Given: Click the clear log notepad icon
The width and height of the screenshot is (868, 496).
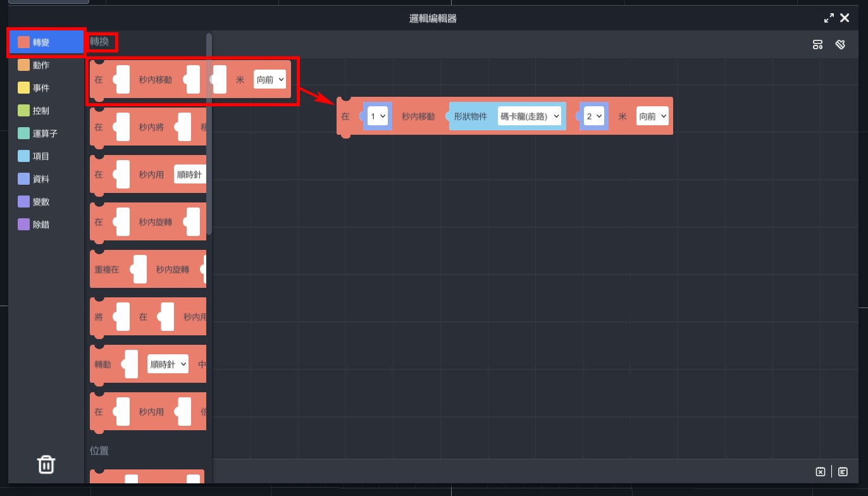Looking at the screenshot, I should click(820, 471).
